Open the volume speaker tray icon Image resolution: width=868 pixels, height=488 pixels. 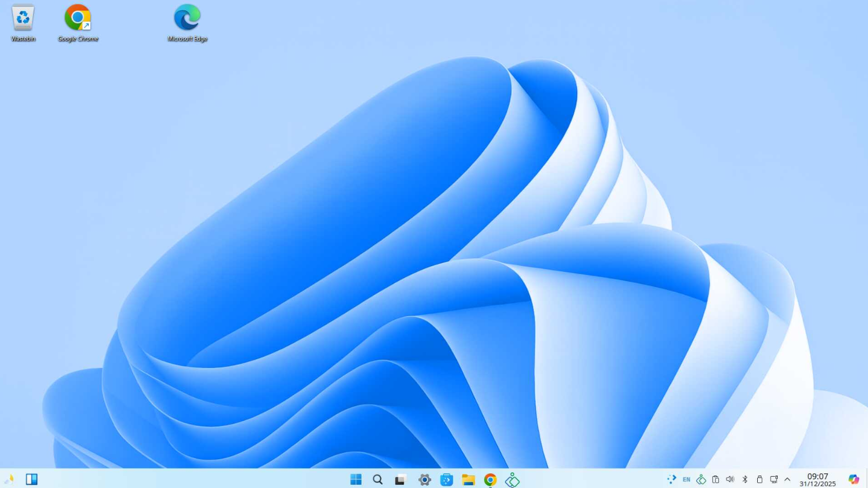click(730, 479)
